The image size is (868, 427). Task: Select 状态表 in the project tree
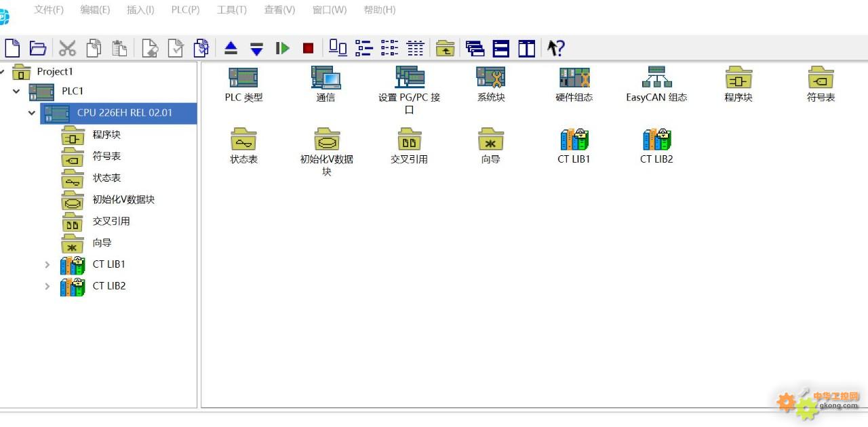click(106, 178)
